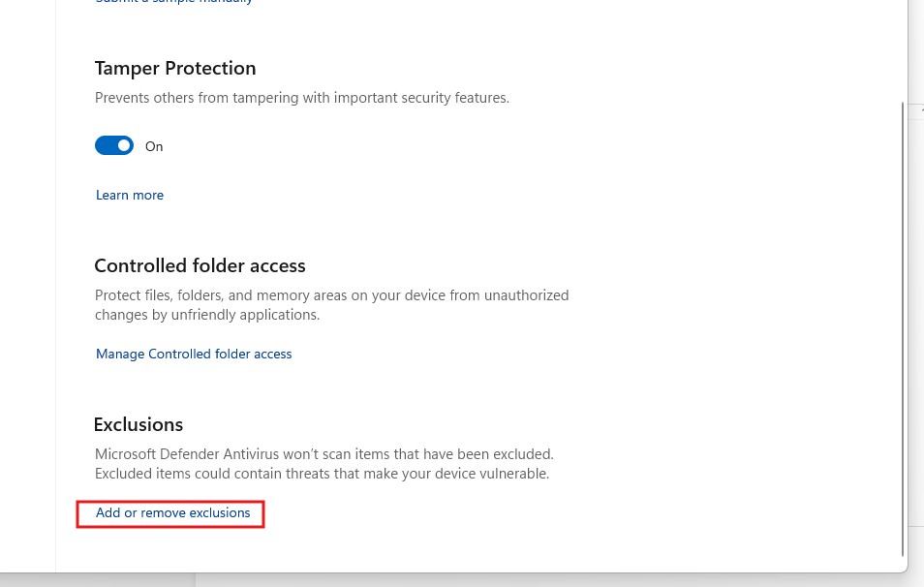
Task: Click the Microsoft Defender Antivirus won't scan line
Action: pyautogui.click(x=324, y=454)
